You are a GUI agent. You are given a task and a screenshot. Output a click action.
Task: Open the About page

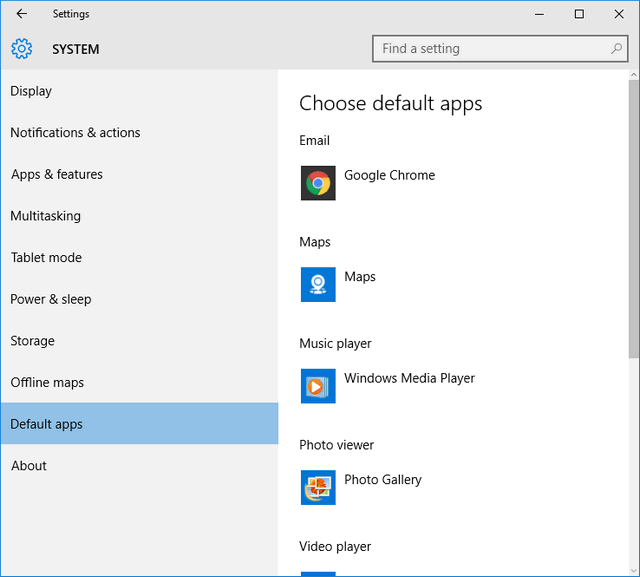pos(140,466)
